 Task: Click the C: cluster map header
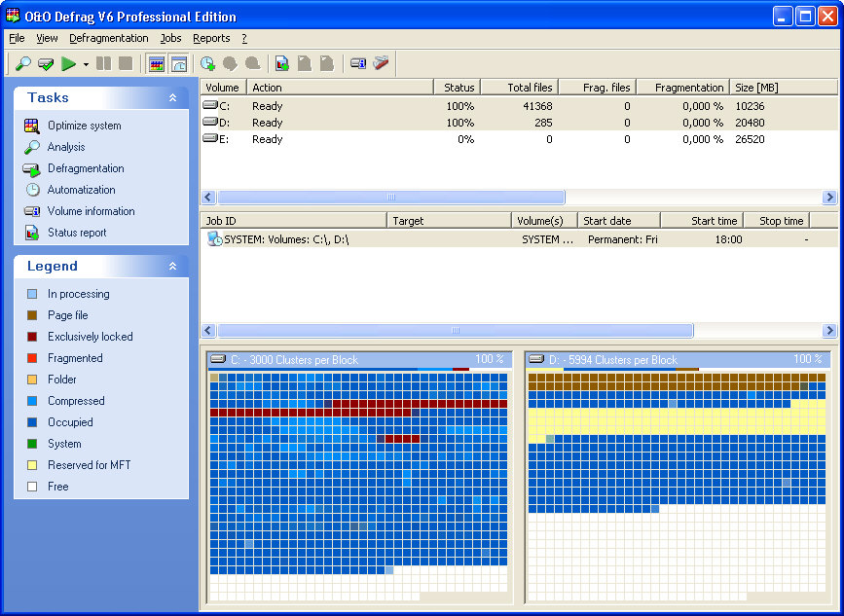tap(359, 360)
